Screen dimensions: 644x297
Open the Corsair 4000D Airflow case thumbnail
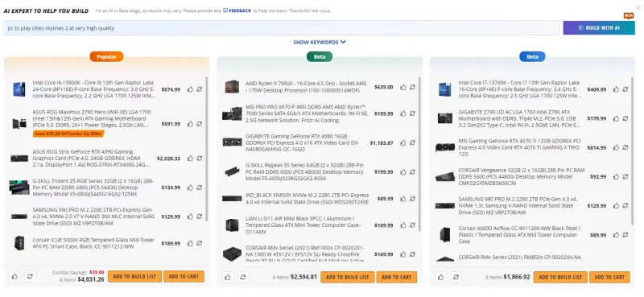point(445,234)
